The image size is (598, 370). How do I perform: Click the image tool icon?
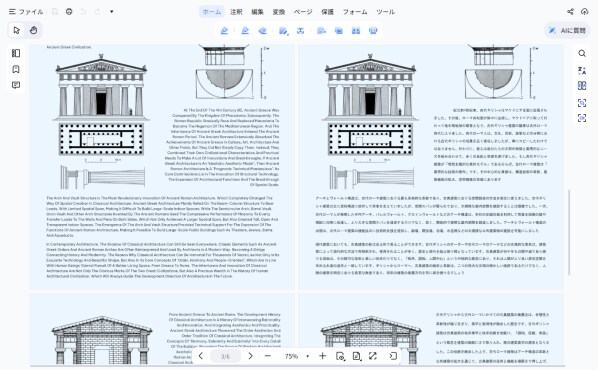tap(339, 31)
